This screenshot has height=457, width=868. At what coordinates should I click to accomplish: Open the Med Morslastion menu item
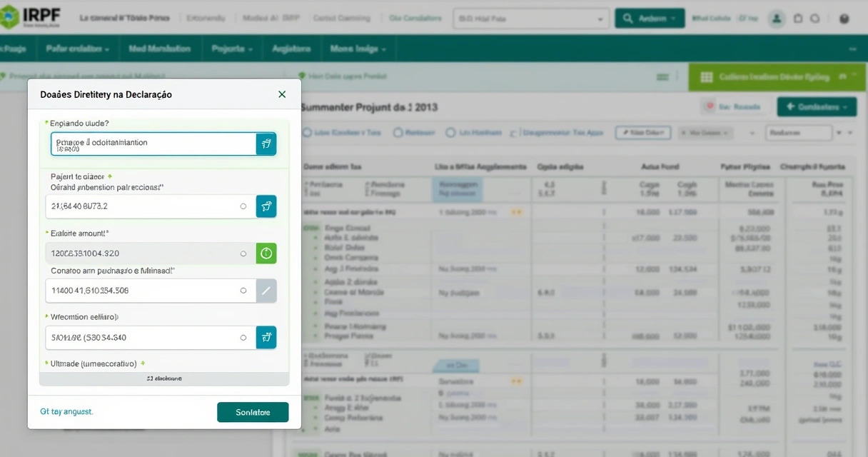click(x=159, y=49)
